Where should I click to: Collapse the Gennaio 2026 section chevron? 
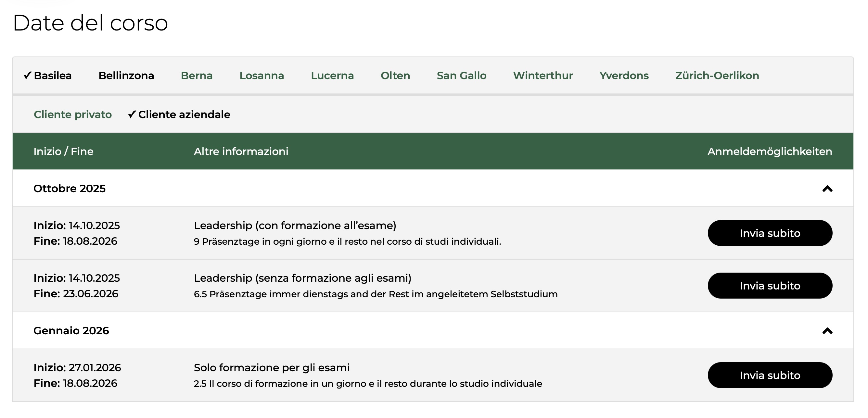coord(827,330)
